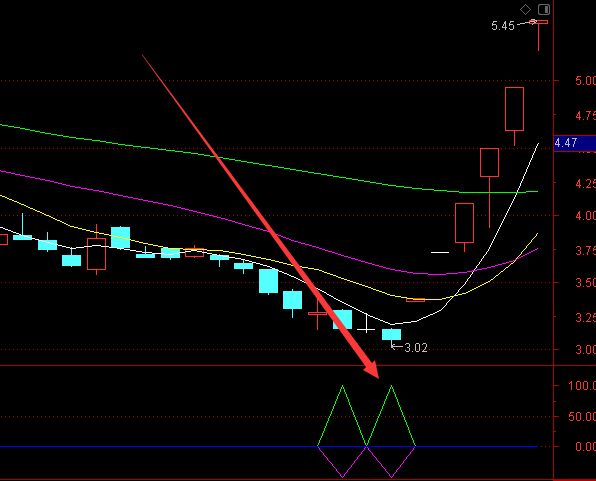Click the diamond marker icon above the chart
This screenshot has height=481, width=596.
[x=525, y=10]
